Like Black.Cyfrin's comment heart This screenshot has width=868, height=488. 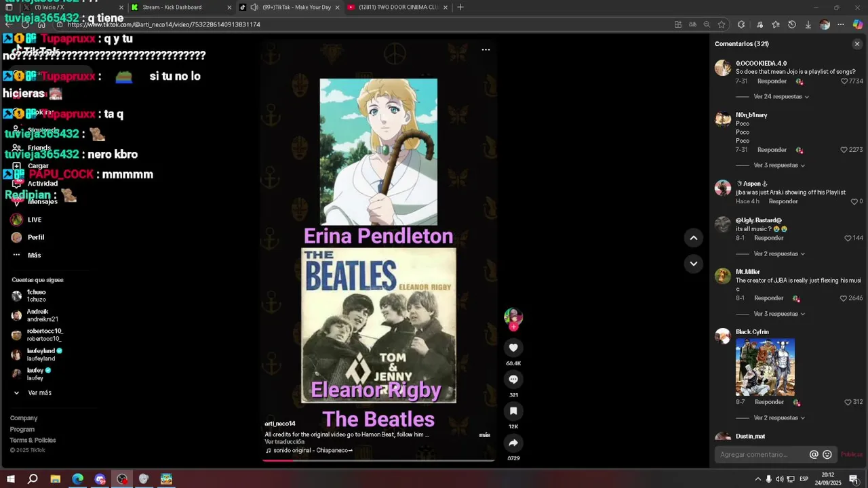(848, 402)
